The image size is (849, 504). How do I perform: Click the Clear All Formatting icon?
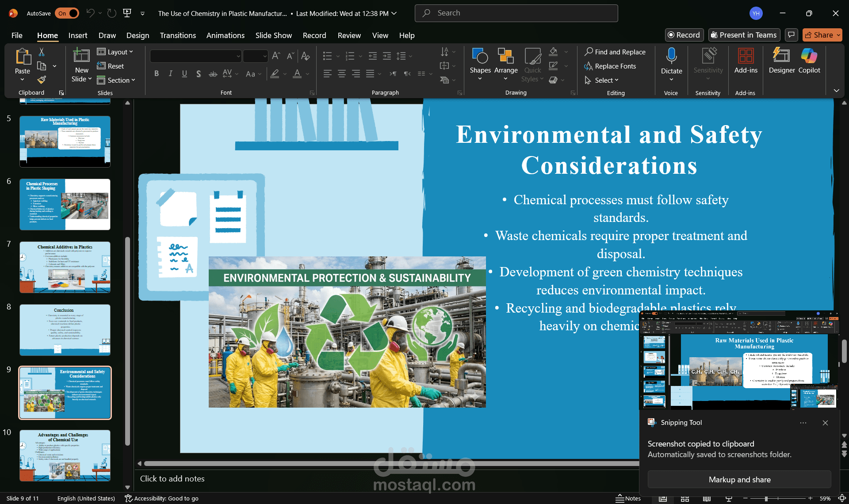[x=305, y=56]
